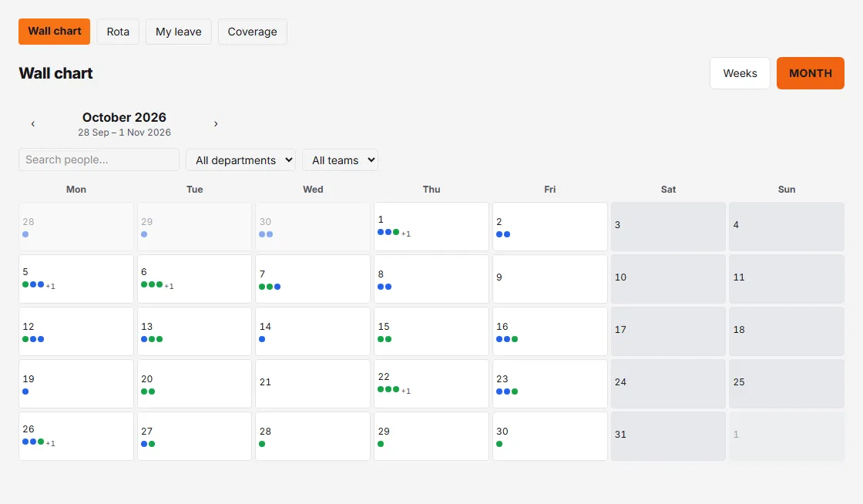Click the +1 overflow on October 5
Screen dimensions: 863x504
pos(50,286)
